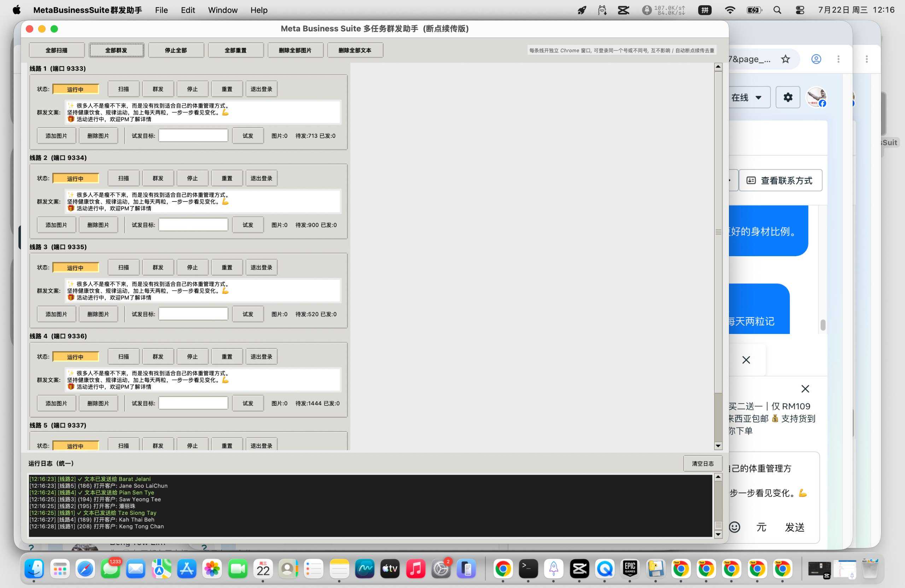Open the MetaBusinessSuite群发助手 app menu
The height and width of the screenshot is (588, 905).
pyautogui.click(x=87, y=10)
